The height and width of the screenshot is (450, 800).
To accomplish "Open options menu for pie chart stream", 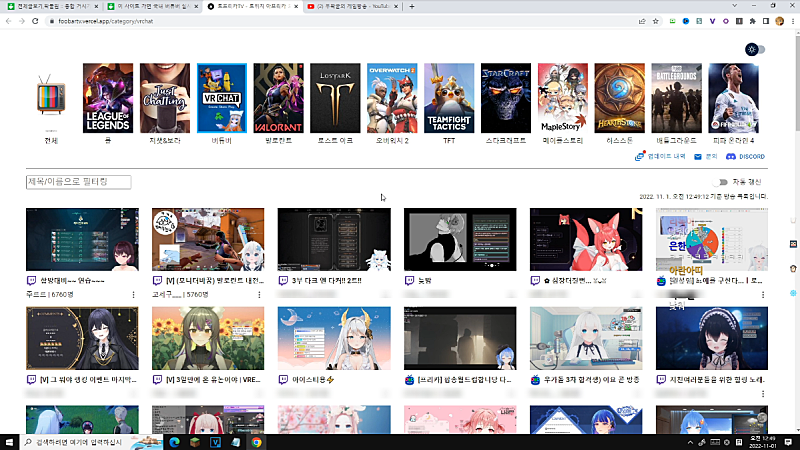I will pos(763,294).
